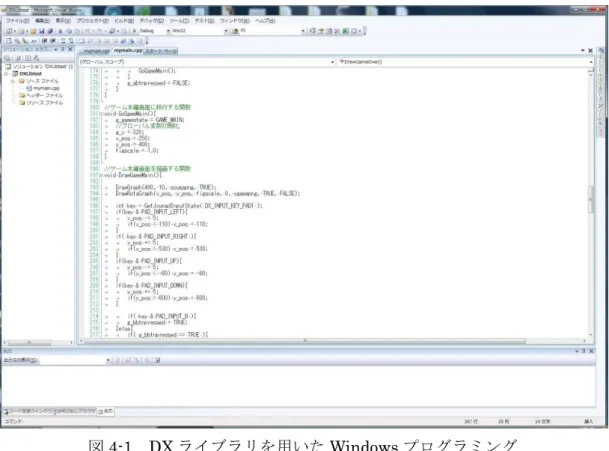
Task: Close the Output panel
Action: click(592, 351)
